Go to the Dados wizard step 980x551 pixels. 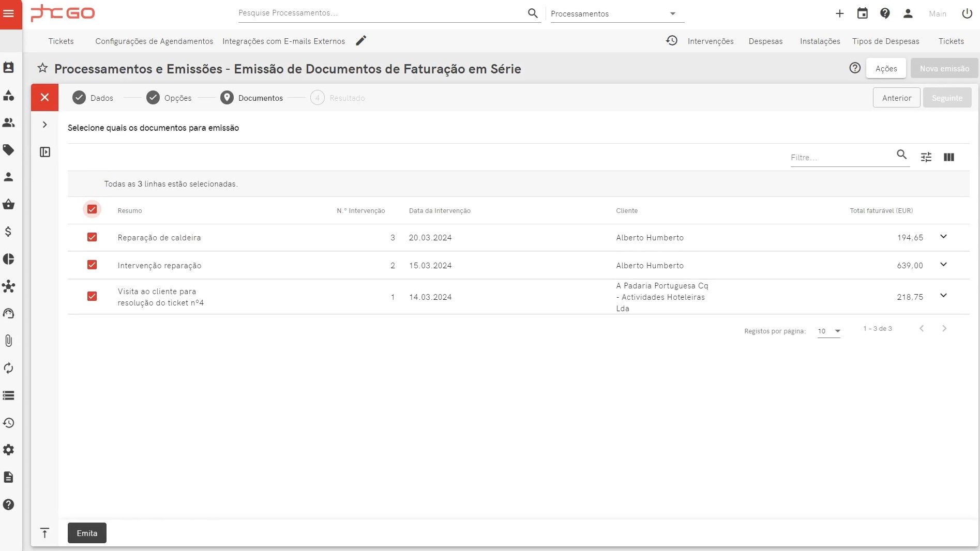(x=93, y=98)
